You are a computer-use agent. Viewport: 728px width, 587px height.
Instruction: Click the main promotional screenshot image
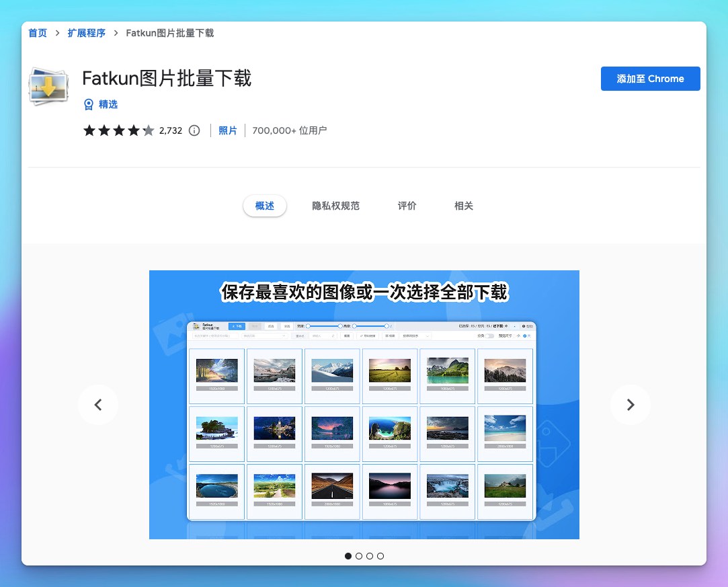click(x=364, y=405)
